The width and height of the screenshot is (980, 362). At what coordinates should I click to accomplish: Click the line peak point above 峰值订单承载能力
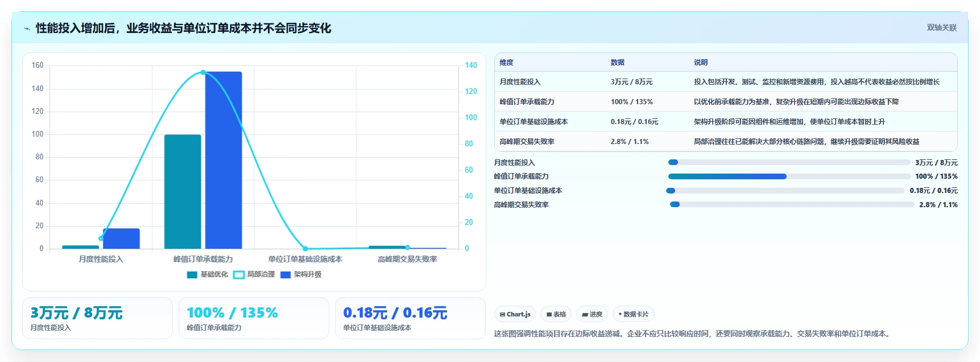pyautogui.click(x=203, y=72)
